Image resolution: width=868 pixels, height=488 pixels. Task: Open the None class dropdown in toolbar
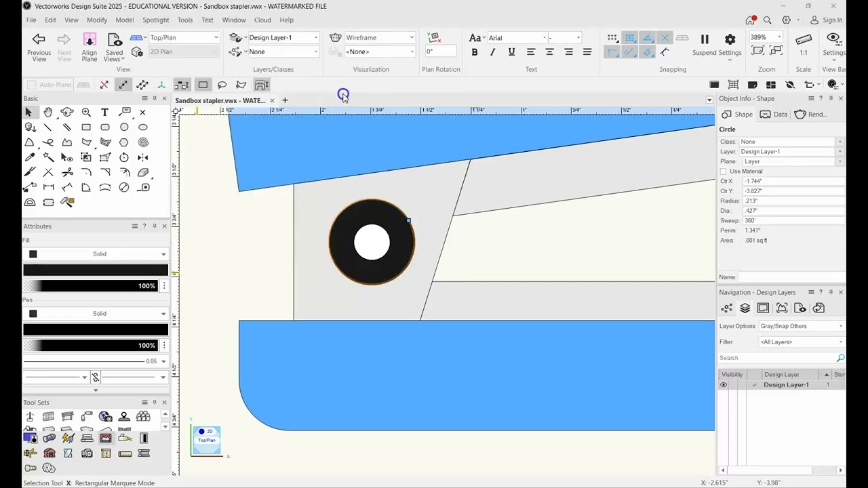[x=283, y=52]
